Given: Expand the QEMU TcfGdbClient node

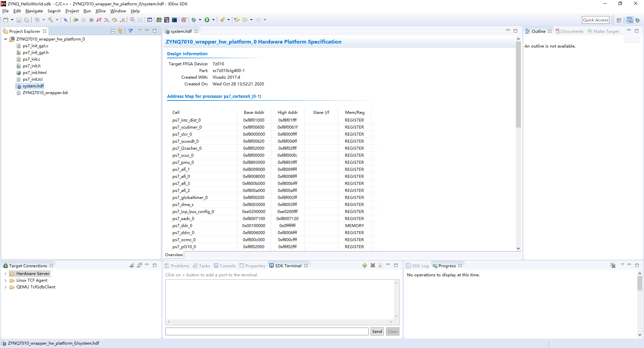Looking at the screenshot, I should pyautogui.click(x=6, y=287).
